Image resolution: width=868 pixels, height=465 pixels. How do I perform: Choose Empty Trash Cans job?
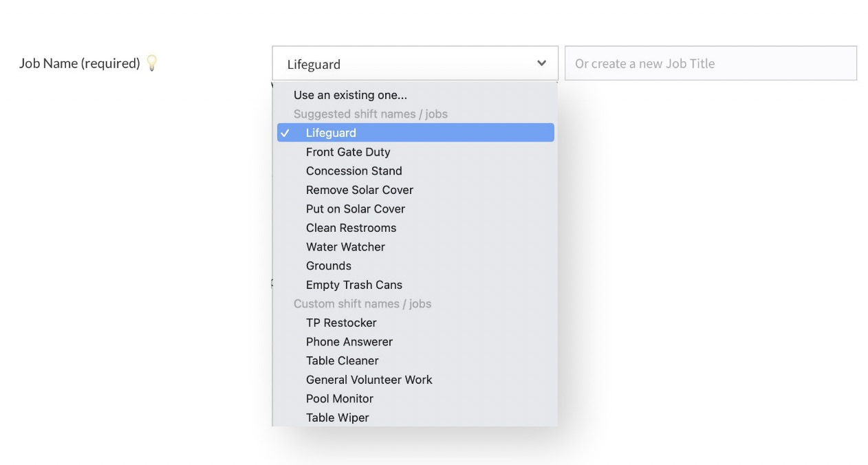click(354, 285)
